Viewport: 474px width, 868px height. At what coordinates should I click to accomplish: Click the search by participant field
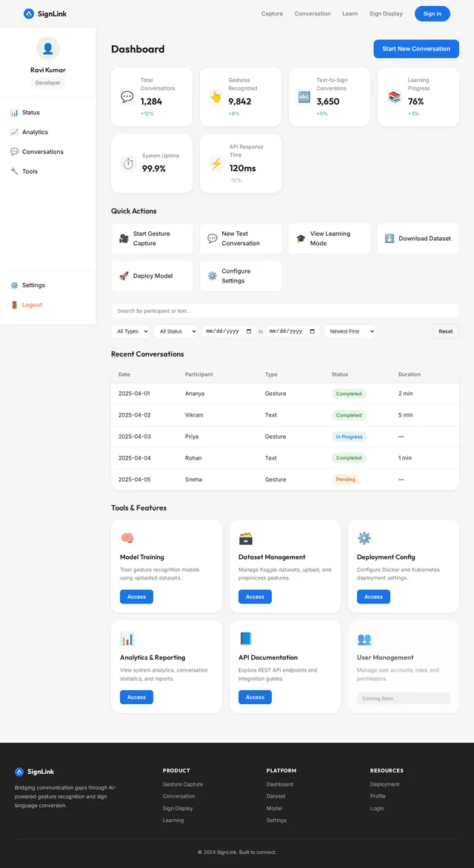[285, 311]
